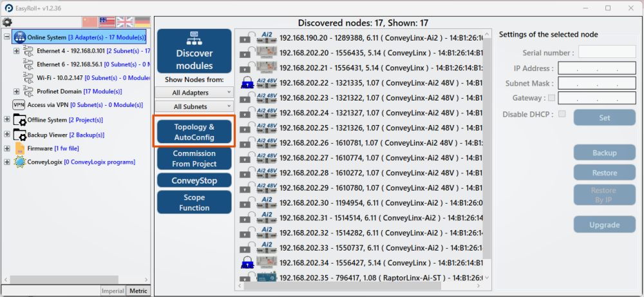This screenshot has height=297, width=644.
Task: Open the All Subnets dropdown
Action: click(194, 107)
